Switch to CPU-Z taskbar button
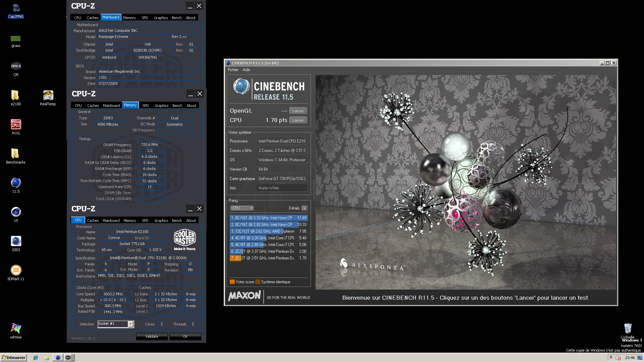Screen dimensions: 644x362 pyautogui.click(x=68, y=358)
